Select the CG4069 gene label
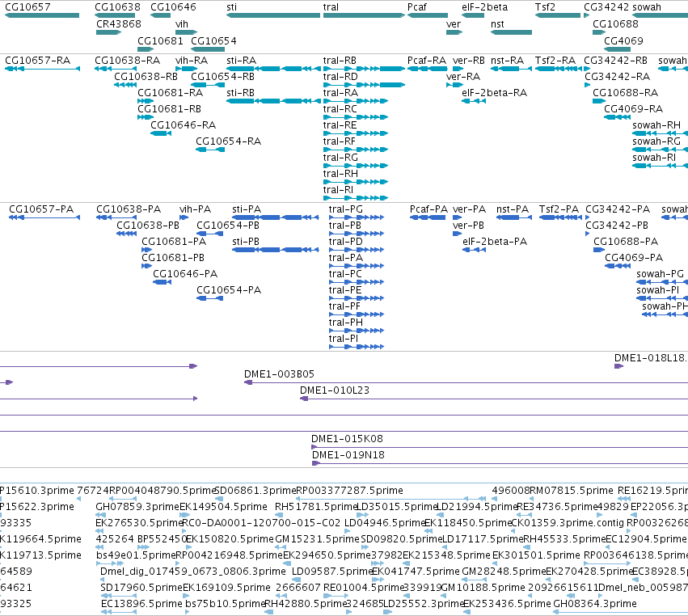 623,40
